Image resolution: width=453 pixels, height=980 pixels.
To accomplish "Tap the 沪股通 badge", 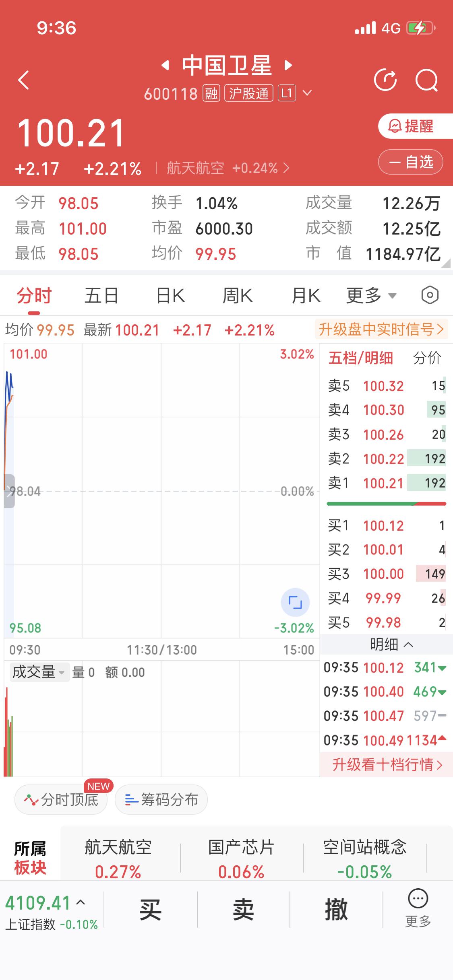I will (x=249, y=93).
